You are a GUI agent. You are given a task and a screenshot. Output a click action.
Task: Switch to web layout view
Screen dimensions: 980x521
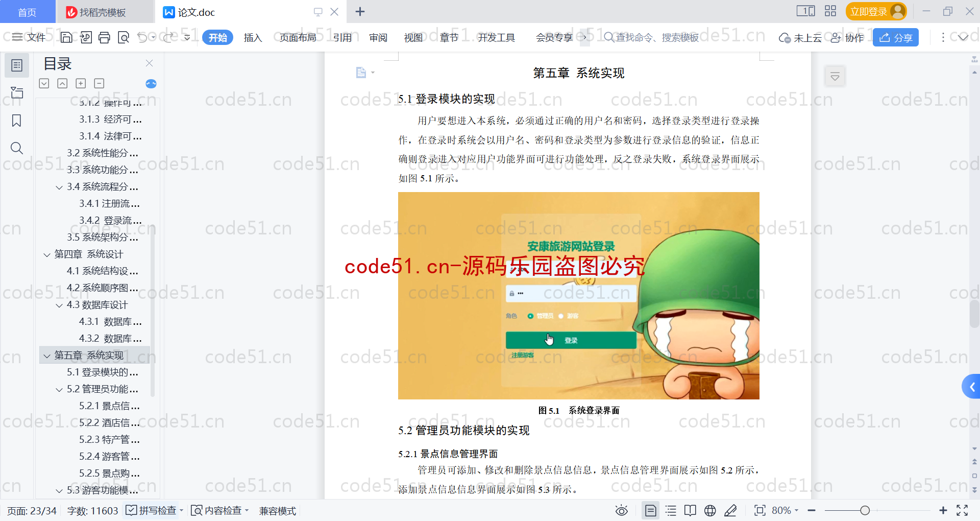[x=710, y=510]
